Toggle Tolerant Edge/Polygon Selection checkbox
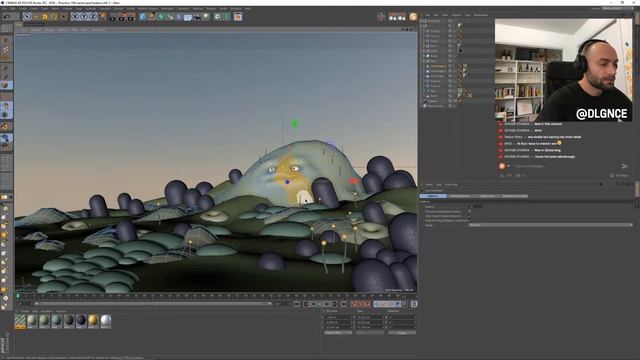Screen dimensions: 640x360 click(470, 220)
